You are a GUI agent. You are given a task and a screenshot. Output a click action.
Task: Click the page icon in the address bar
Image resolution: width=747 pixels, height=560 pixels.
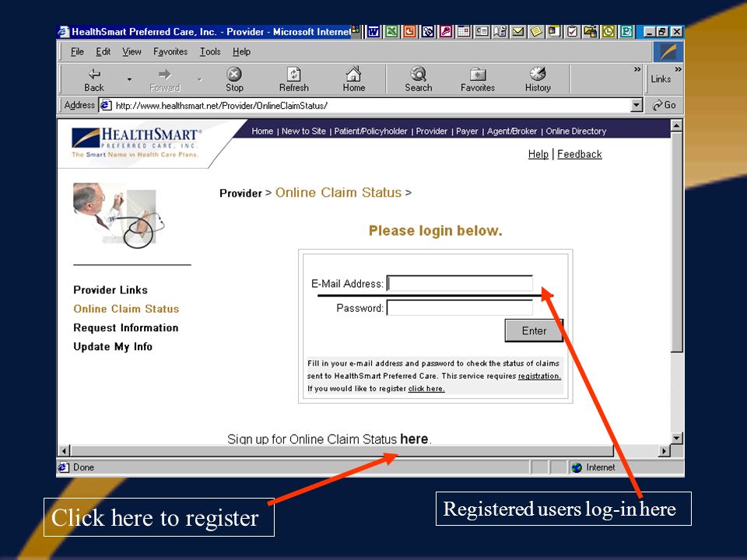click(x=106, y=105)
